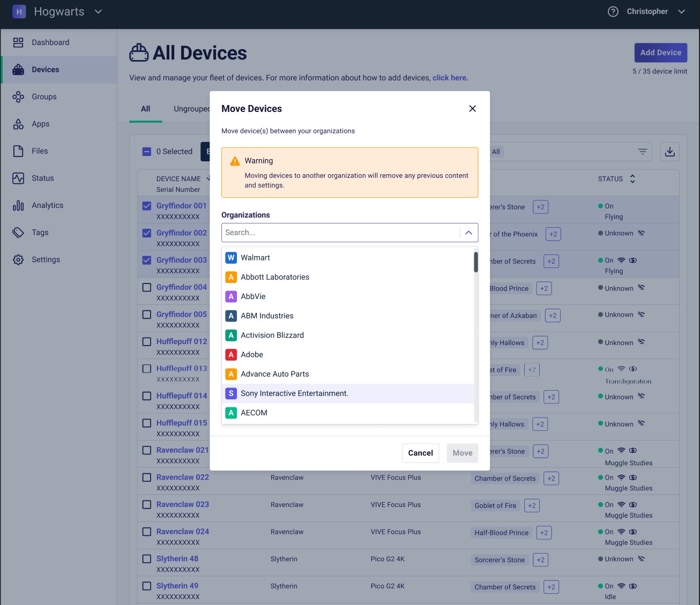Open Status via its pulse icon
Screen dimensions: 700x605
[18, 178]
